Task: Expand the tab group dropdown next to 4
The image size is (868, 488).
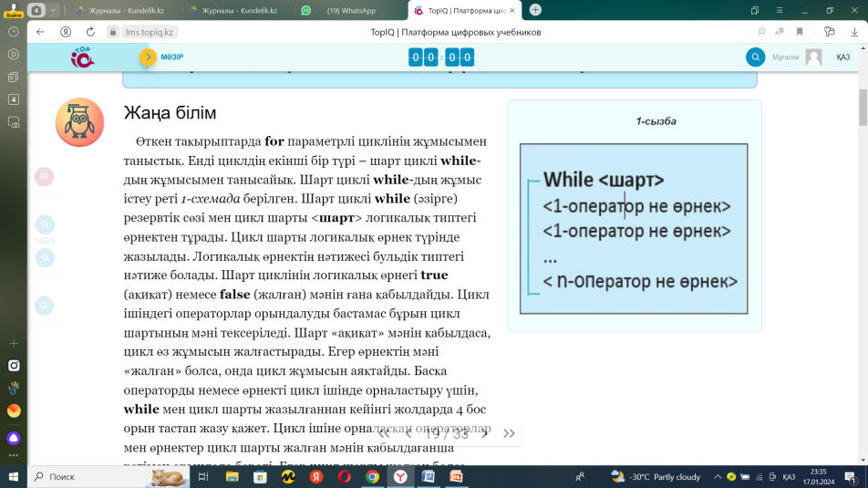Action: 53,10
